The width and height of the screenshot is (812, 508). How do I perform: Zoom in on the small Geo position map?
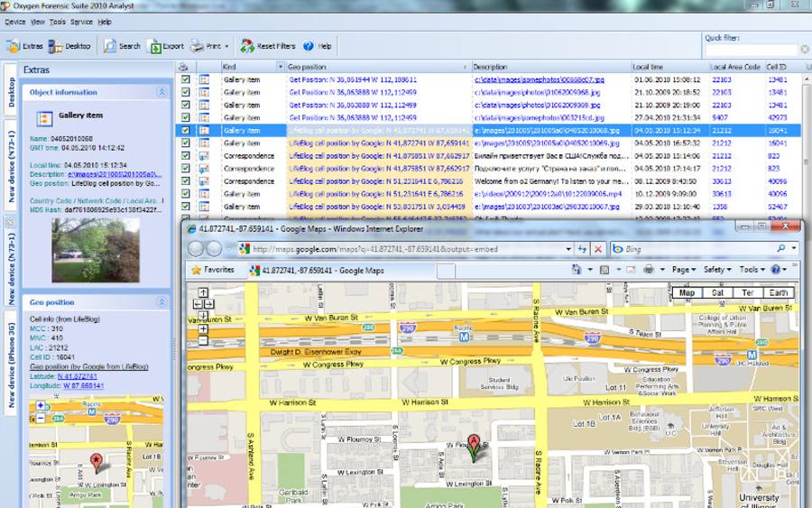coord(41,405)
